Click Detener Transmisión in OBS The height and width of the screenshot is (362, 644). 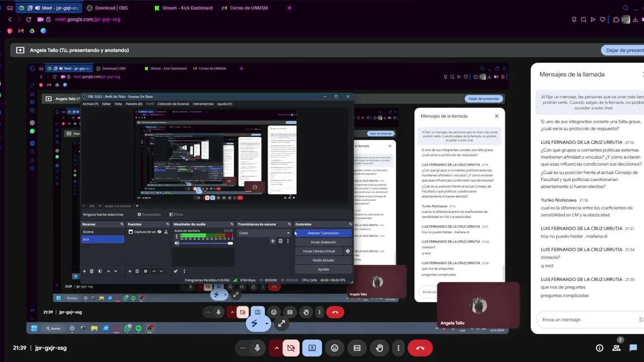point(324,233)
